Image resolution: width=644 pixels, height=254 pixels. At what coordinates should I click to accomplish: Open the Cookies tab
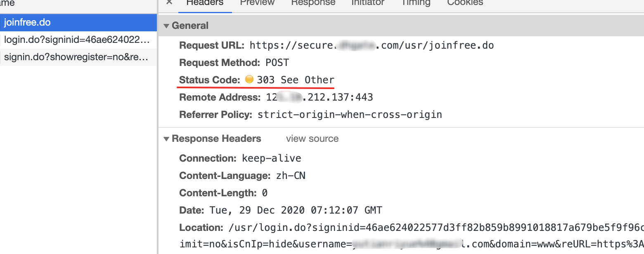coord(465,2)
